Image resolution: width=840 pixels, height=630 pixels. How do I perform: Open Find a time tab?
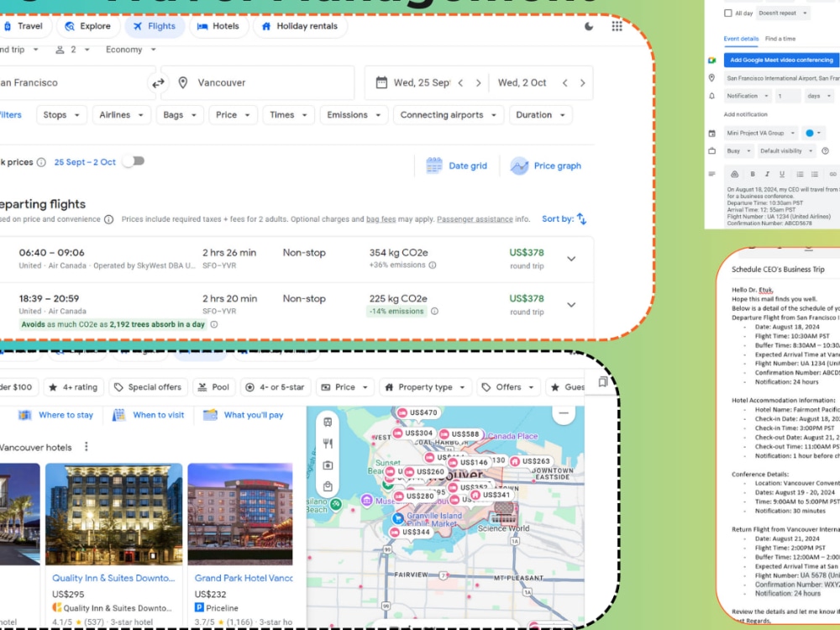780,39
